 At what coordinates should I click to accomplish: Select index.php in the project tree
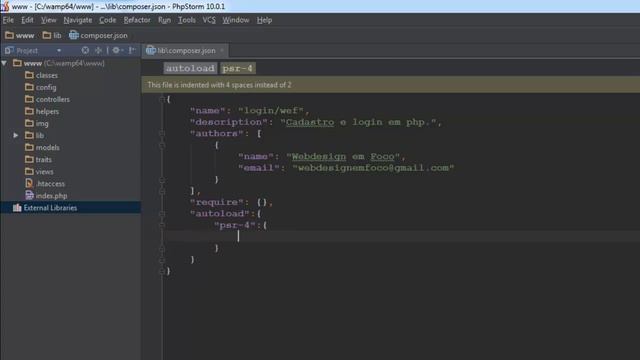coord(51,196)
